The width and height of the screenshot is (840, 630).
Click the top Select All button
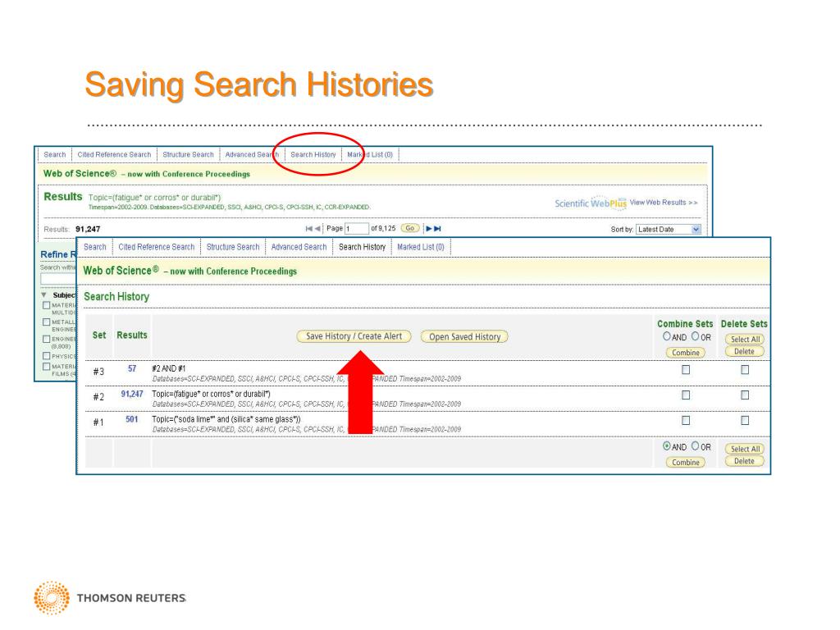pyautogui.click(x=745, y=339)
